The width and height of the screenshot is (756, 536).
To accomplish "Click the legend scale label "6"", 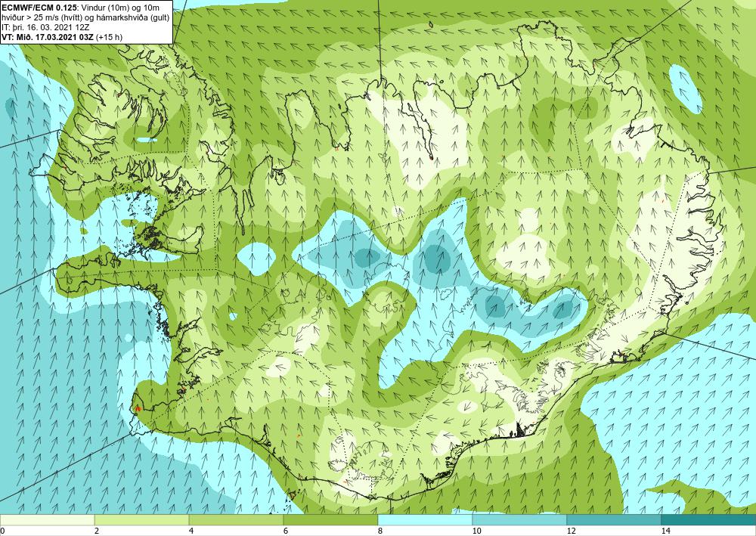I will 286,531.
